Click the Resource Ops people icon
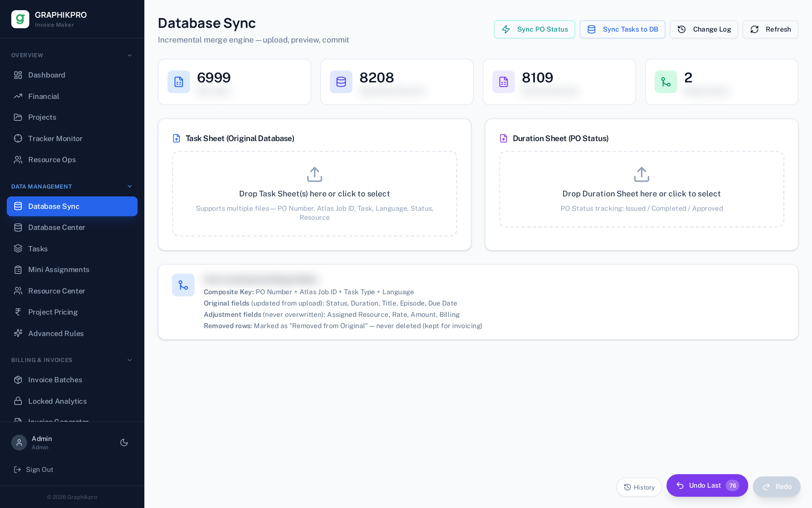The height and width of the screenshot is (508, 812). click(18, 160)
